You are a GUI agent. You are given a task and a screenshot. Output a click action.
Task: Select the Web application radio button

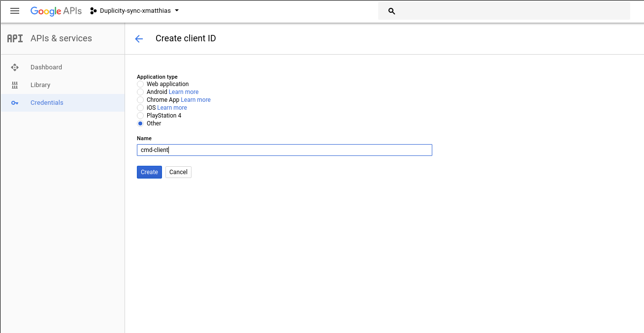pos(140,84)
